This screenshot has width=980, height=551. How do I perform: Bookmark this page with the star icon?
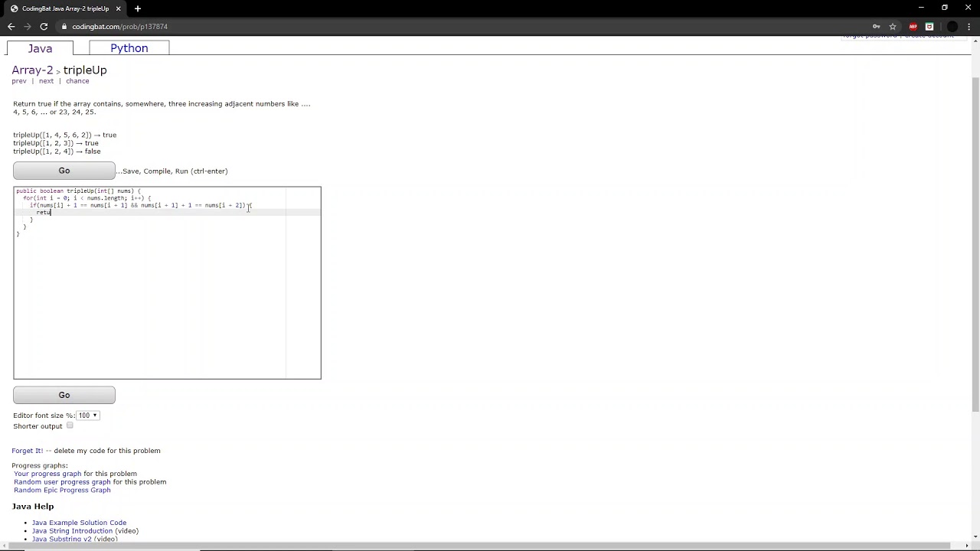[x=893, y=27]
